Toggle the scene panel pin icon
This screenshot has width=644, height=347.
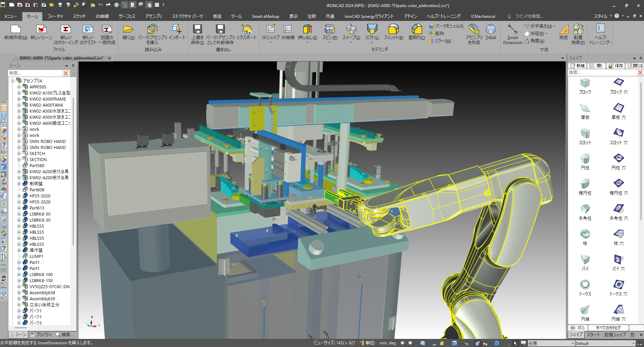coord(73,66)
